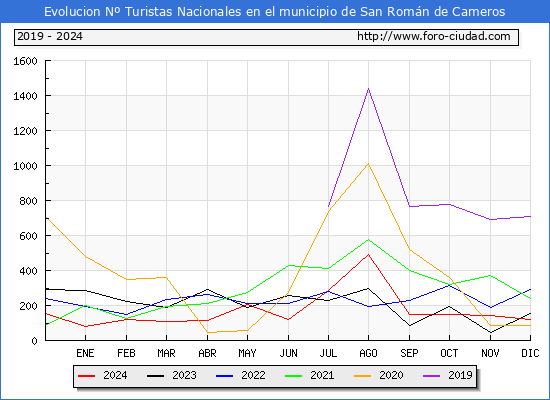This screenshot has width=550, height=400.
Task: Click the JUL month axis label
Action: click(328, 353)
